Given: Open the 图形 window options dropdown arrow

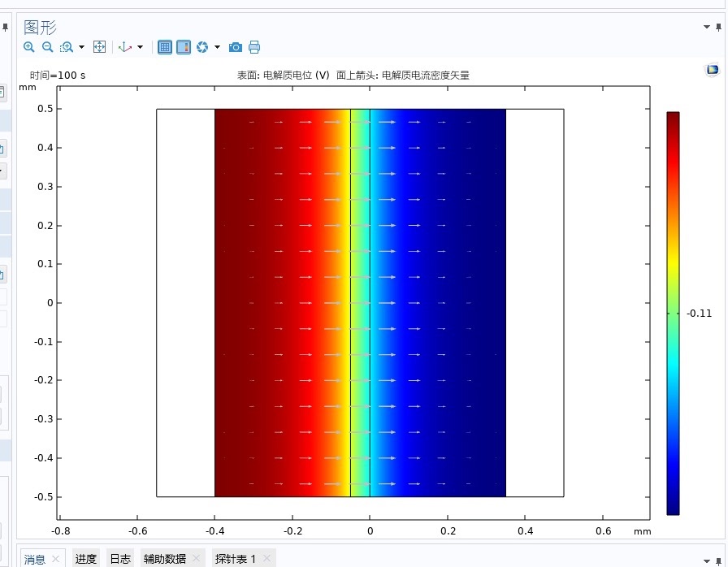Looking at the screenshot, I should pos(707,28).
